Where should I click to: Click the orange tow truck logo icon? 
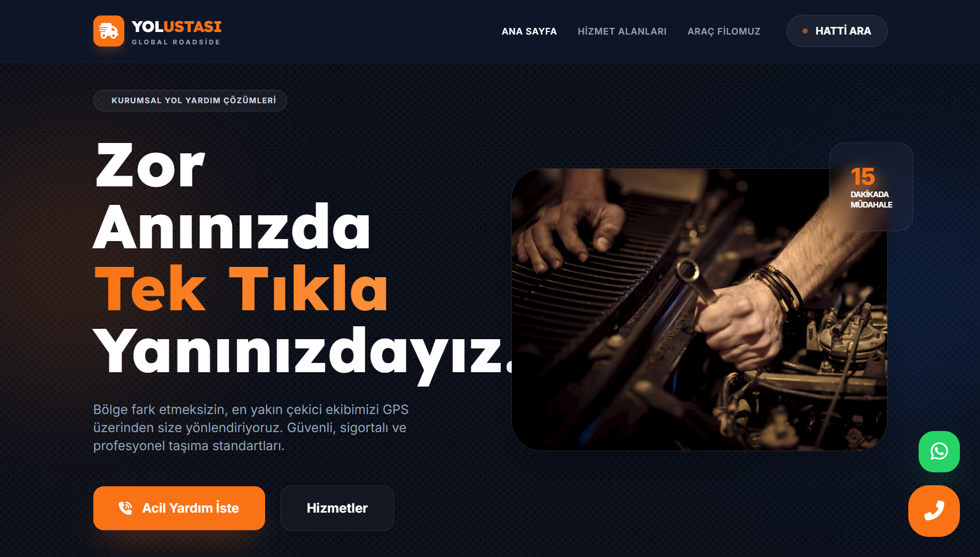tap(109, 31)
